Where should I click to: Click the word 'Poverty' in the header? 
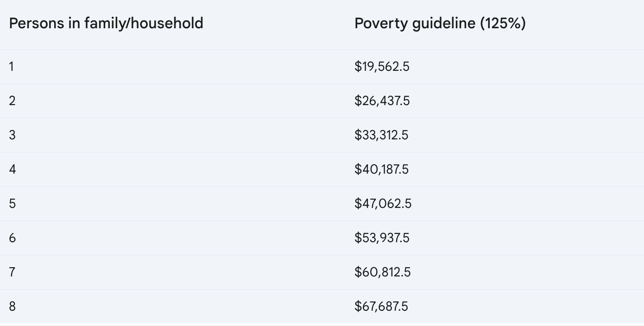click(375, 23)
